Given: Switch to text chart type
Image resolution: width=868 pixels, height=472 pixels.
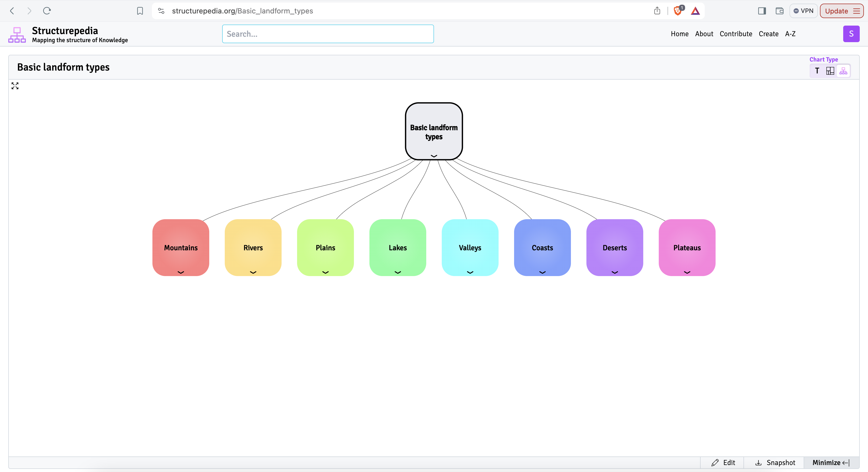Looking at the screenshot, I should [x=817, y=71].
